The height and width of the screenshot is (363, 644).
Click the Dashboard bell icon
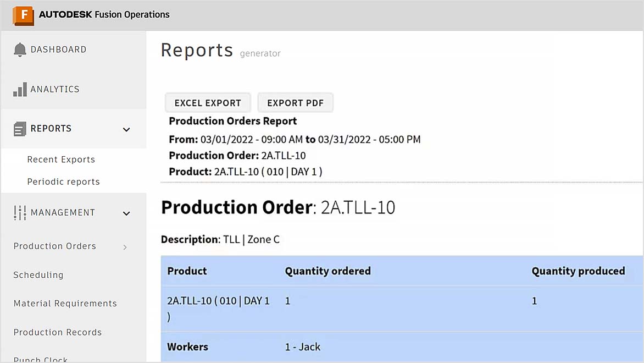point(20,49)
